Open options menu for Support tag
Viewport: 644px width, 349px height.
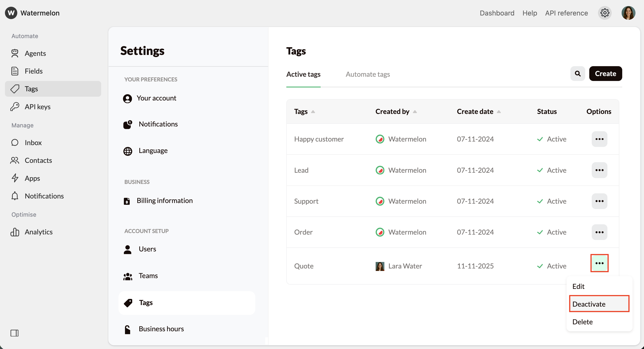tap(599, 201)
